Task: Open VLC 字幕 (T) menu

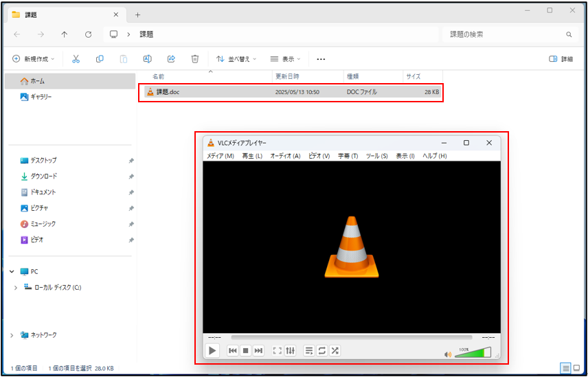Action: pyautogui.click(x=348, y=156)
